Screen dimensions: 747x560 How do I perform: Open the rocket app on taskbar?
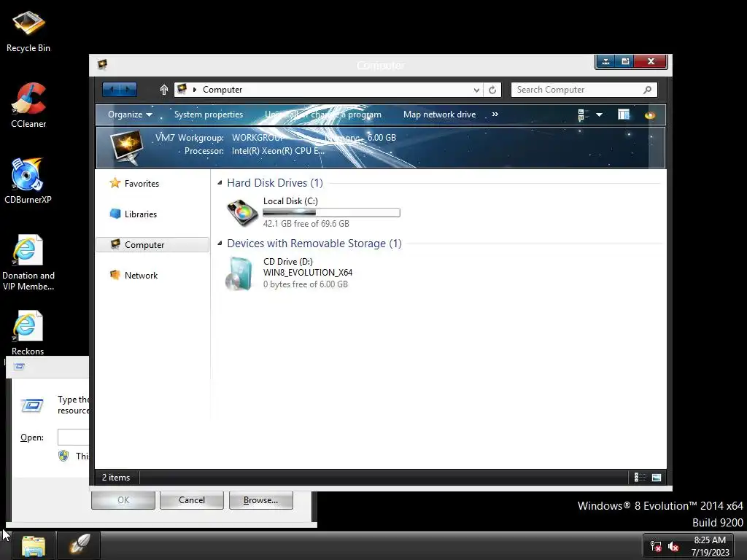[79, 545]
